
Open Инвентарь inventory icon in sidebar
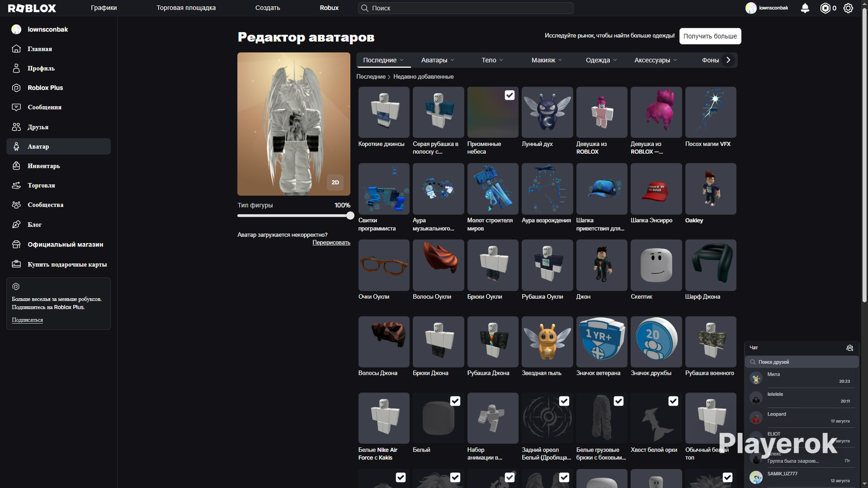pos(16,166)
